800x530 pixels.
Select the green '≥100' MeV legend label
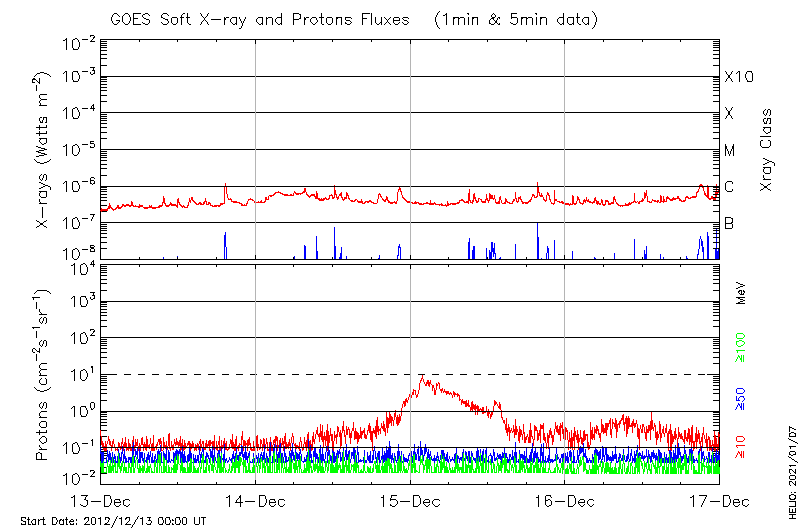tap(741, 347)
